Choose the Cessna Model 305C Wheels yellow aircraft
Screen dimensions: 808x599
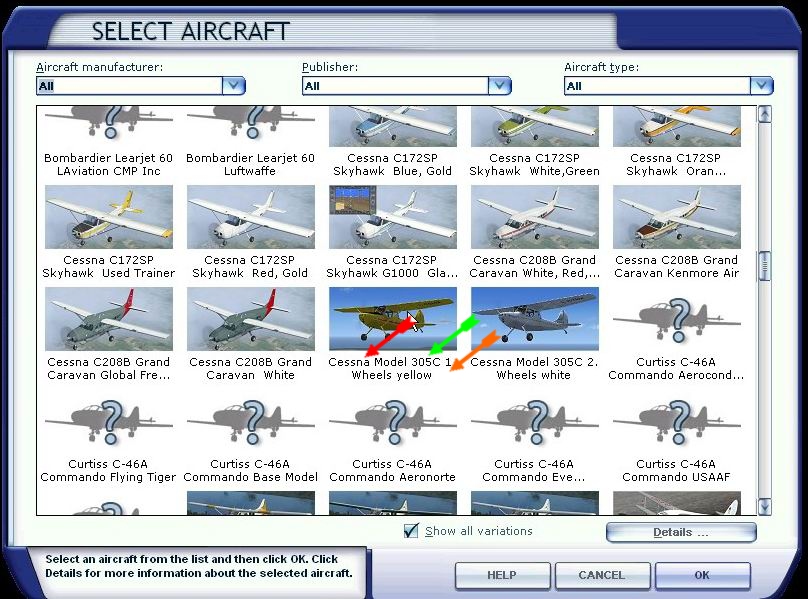pos(392,318)
